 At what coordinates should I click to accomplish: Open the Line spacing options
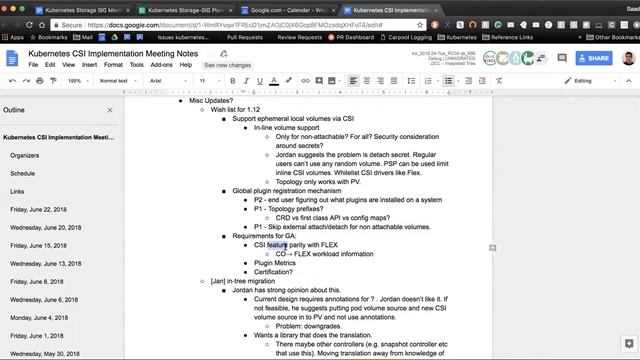click(x=411, y=81)
